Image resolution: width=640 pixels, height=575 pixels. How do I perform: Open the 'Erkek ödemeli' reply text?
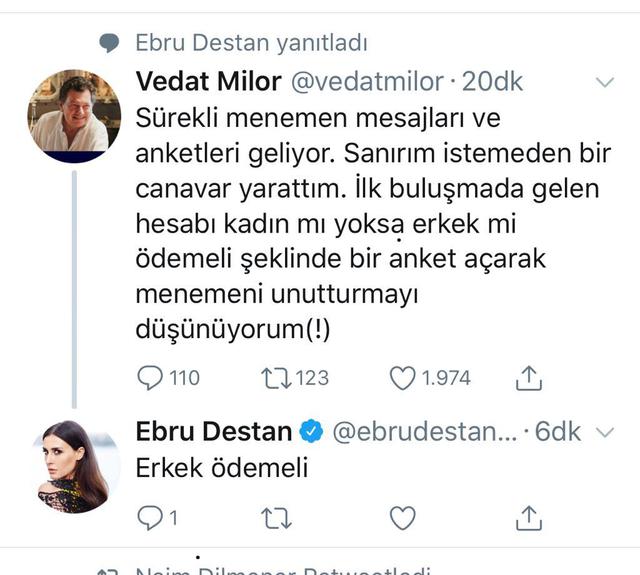[x=221, y=467]
